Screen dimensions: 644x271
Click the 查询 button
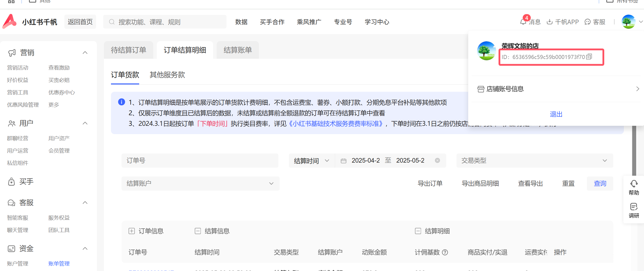pos(600,183)
